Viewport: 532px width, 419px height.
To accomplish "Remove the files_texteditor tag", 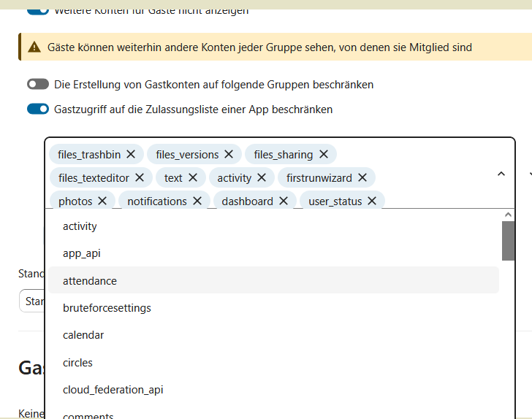I will pos(140,177).
